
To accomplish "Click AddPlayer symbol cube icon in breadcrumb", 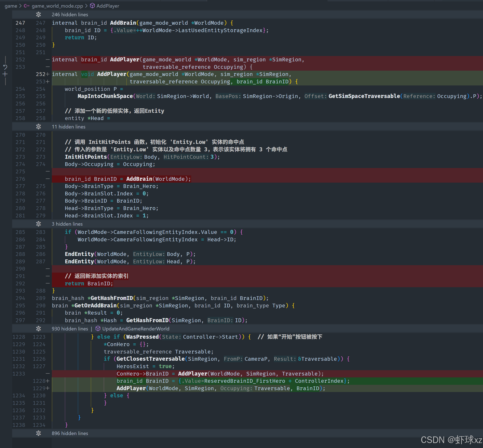I will click(x=92, y=6).
